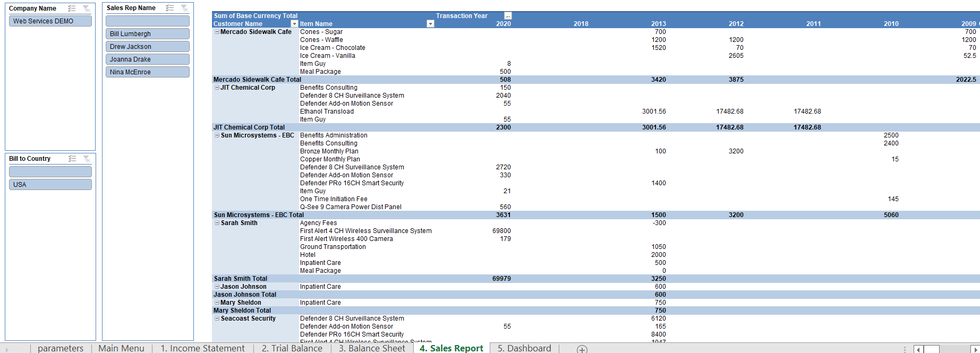Select Web Services DEMO company button

tap(50, 21)
